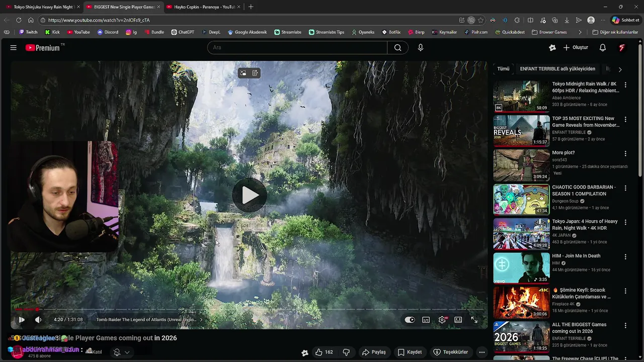The image size is (644, 362).
Task: Toggle the autoplay switch in the player
Action: 410,320
